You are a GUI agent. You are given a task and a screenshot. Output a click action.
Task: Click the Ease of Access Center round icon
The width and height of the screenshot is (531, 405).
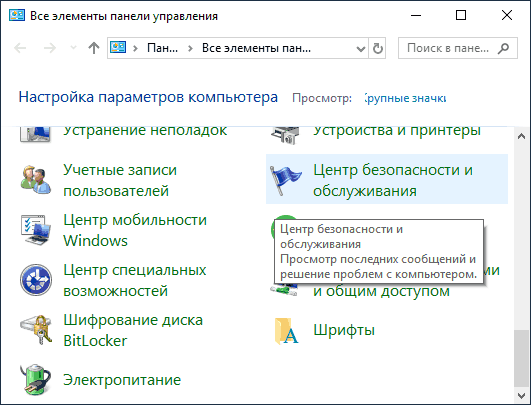tap(36, 280)
